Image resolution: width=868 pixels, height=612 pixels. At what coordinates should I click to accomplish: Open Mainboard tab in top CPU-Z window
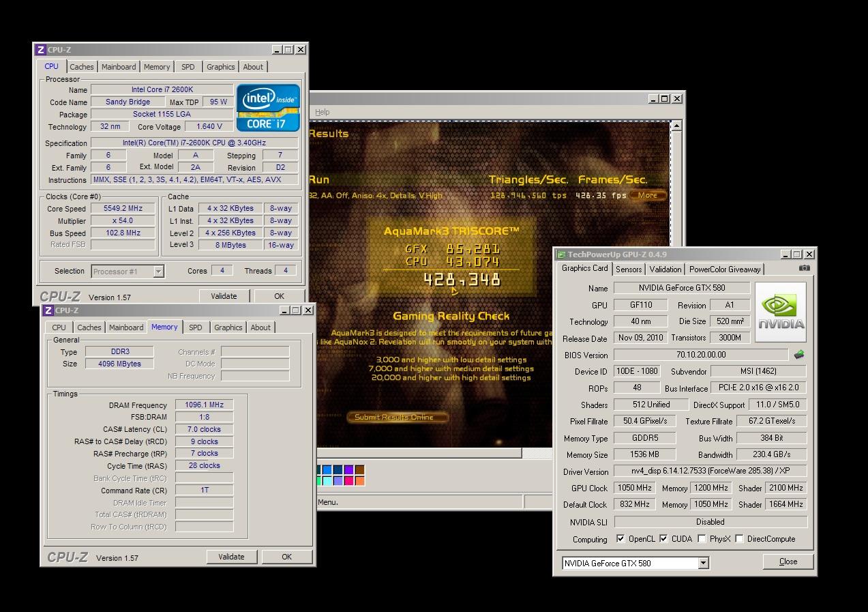click(x=119, y=67)
